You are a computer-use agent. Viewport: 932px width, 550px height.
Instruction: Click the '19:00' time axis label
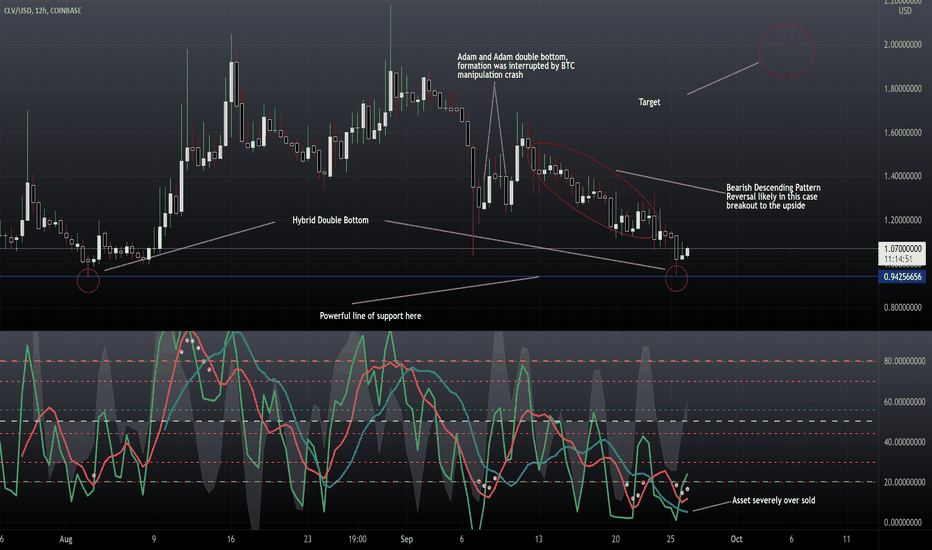pos(357,539)
